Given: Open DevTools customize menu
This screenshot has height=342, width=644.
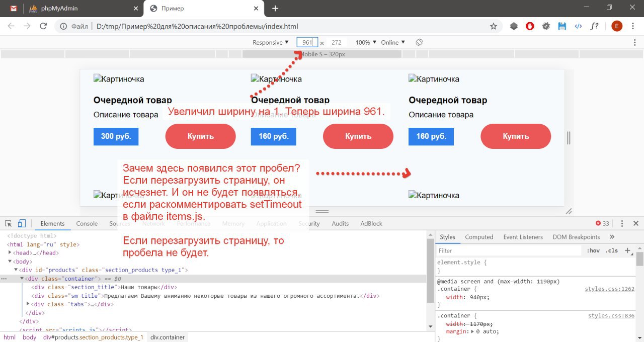Looking at the screenshot, I should pyautogui.click(x=622, y=224).
